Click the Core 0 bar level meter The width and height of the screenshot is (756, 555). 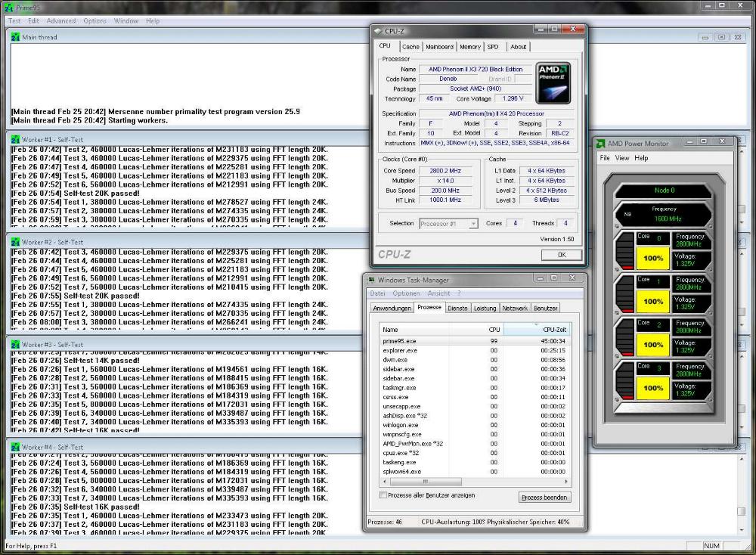[626, 251]
